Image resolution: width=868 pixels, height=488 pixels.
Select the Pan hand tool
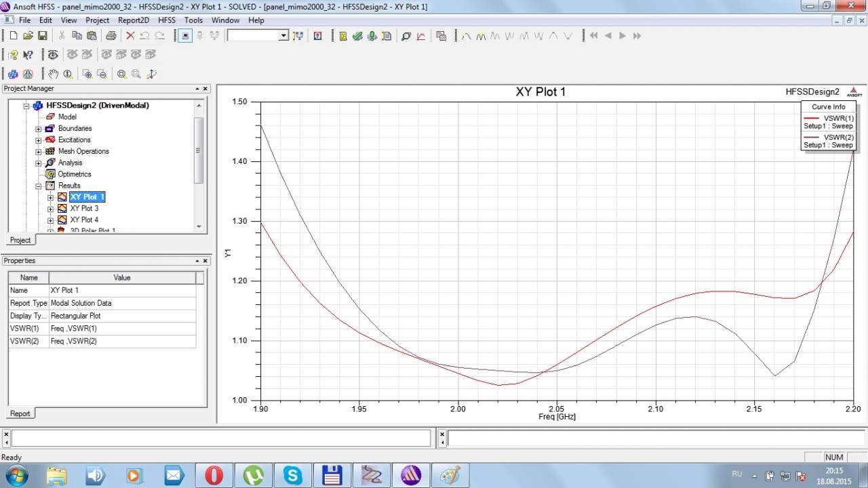[x=53, y=74]
